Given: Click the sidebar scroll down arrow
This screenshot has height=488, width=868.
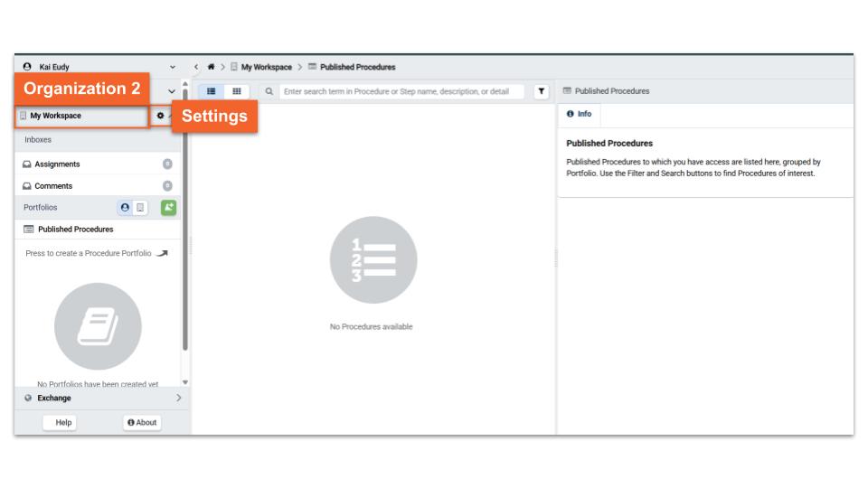Looking at the screenshot, I should (184, 382).
